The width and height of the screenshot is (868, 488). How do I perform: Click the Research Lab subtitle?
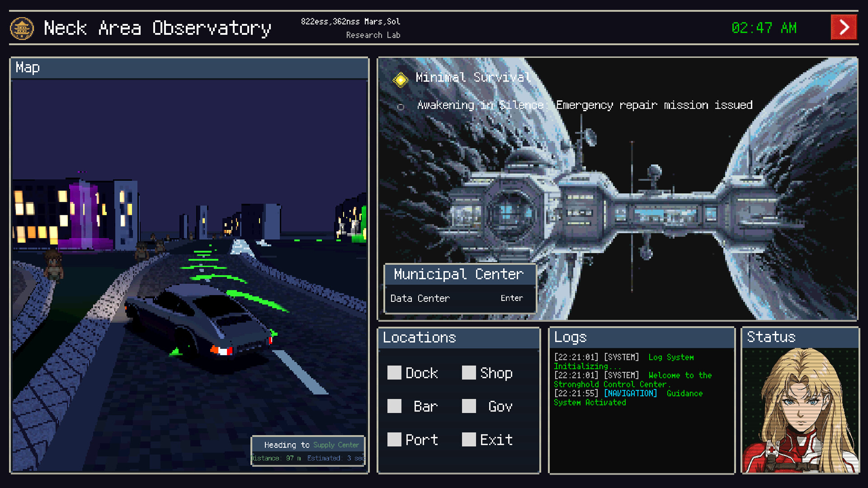click(373, 35)
